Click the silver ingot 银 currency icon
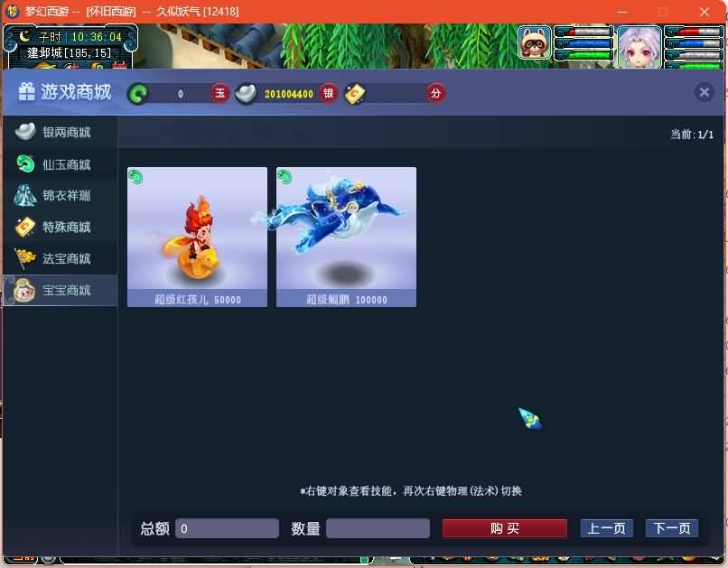This screenshot has height=568, width=728. click(245, 93)
